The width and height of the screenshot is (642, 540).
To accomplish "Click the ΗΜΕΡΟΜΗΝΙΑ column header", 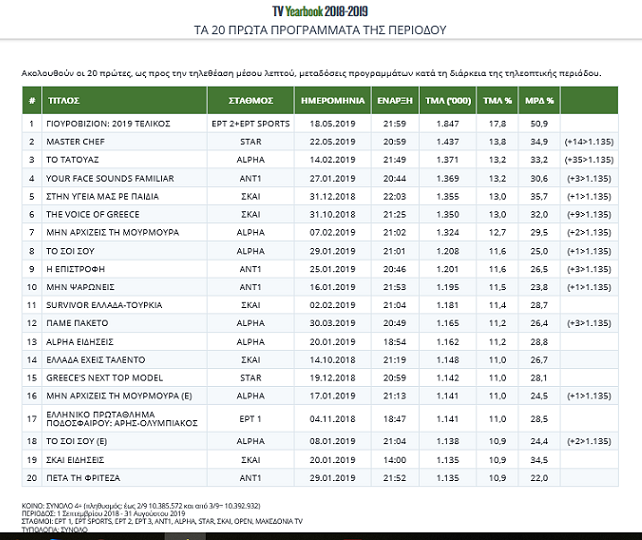I will tap(332, 100).
